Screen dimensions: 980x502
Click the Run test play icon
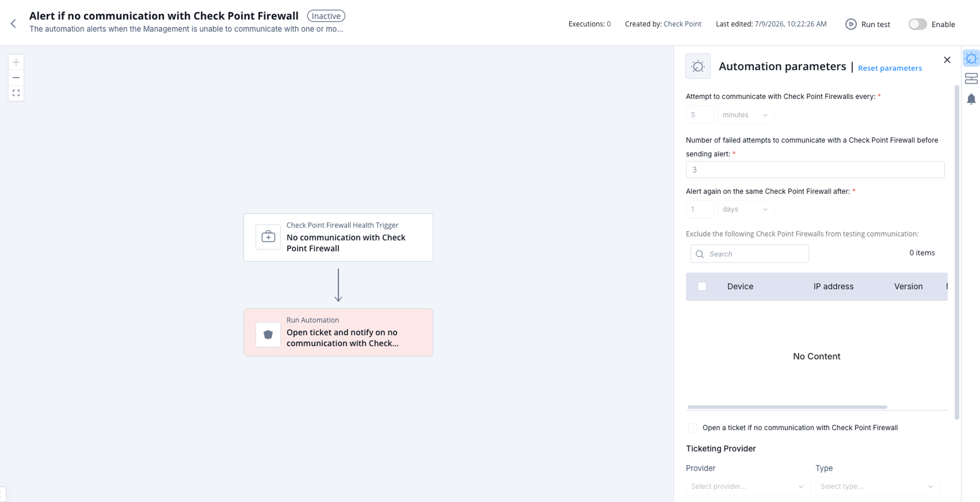[x=851, y=24]
